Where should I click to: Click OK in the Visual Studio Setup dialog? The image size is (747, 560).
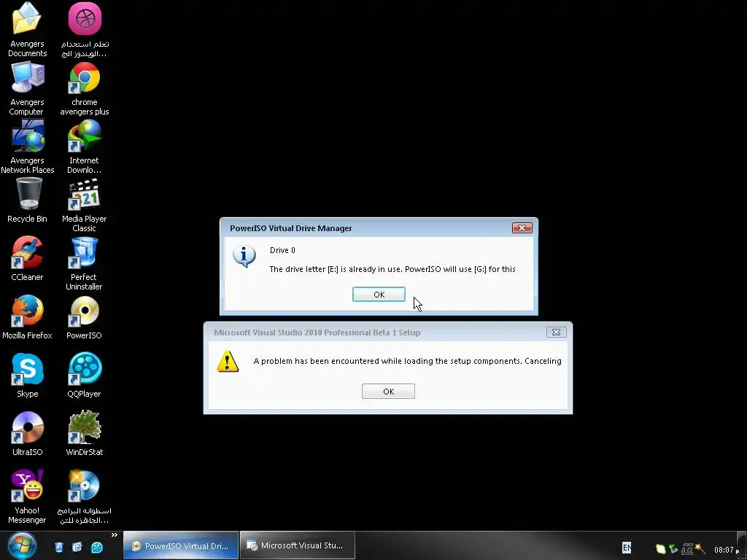pos(388,392)
